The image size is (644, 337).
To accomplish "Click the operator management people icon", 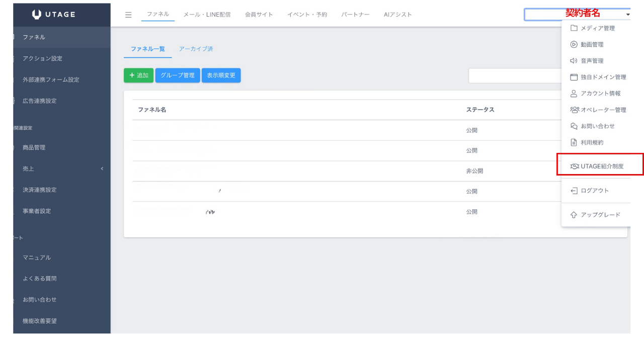I will (x=574, y=110).
